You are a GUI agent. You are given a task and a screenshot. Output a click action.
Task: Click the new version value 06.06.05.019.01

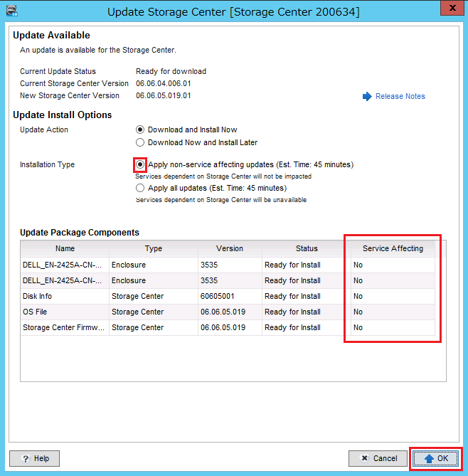point(164,95)
